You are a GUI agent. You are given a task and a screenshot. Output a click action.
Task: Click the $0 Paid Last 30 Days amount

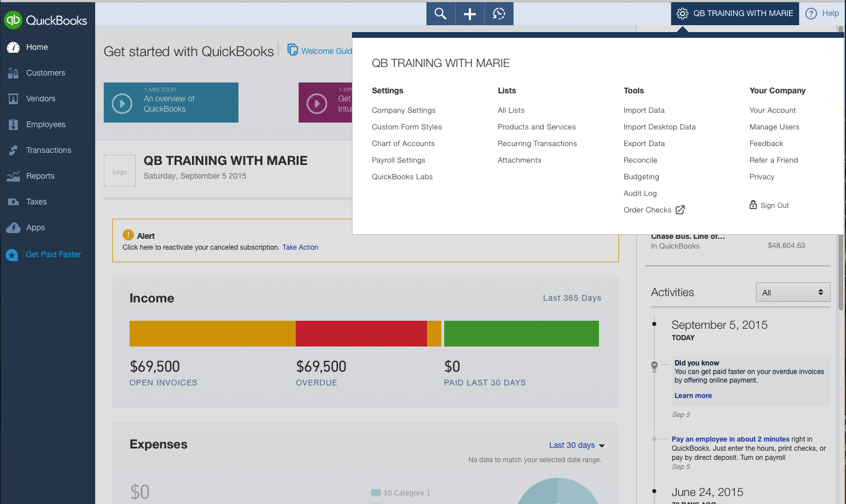tap(452, 367)
